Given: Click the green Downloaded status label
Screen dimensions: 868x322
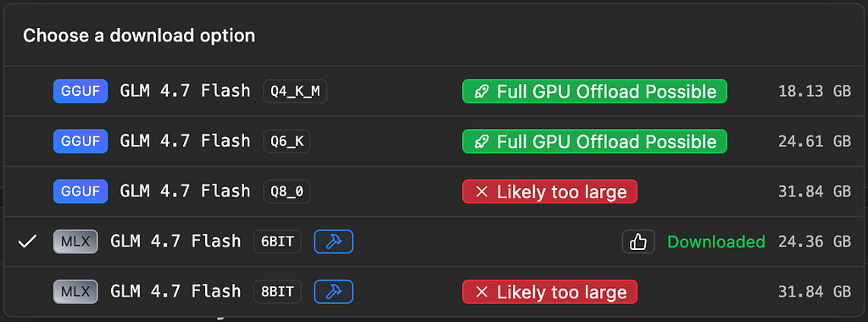Looking at the screenshot, I should click(716, 241).
